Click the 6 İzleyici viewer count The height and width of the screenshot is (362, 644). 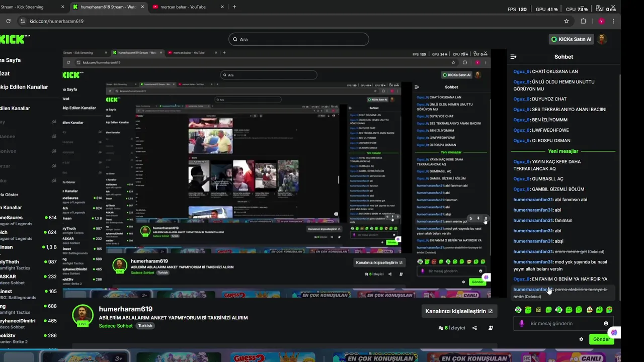point(452,328)
